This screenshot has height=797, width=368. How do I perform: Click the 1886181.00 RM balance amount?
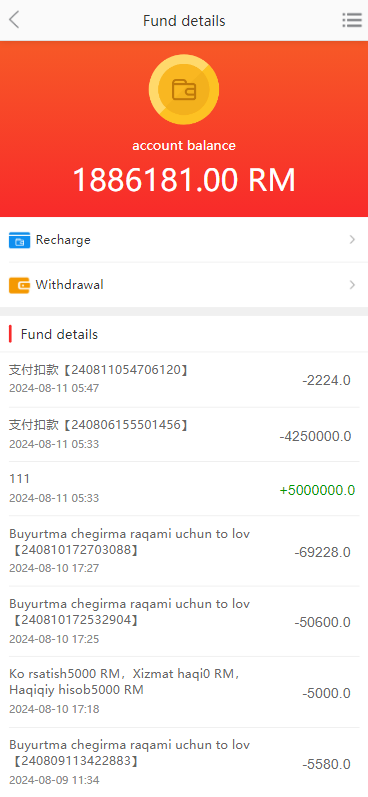click(184, 180)
